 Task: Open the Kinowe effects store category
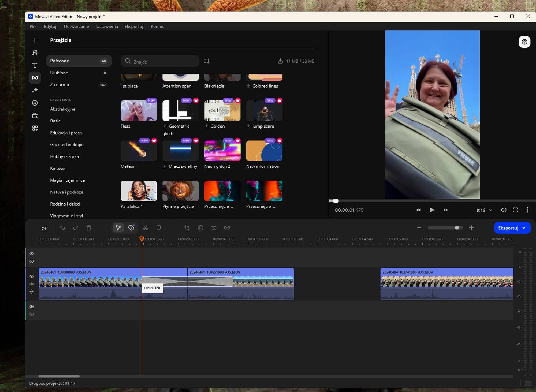(57, 168)
